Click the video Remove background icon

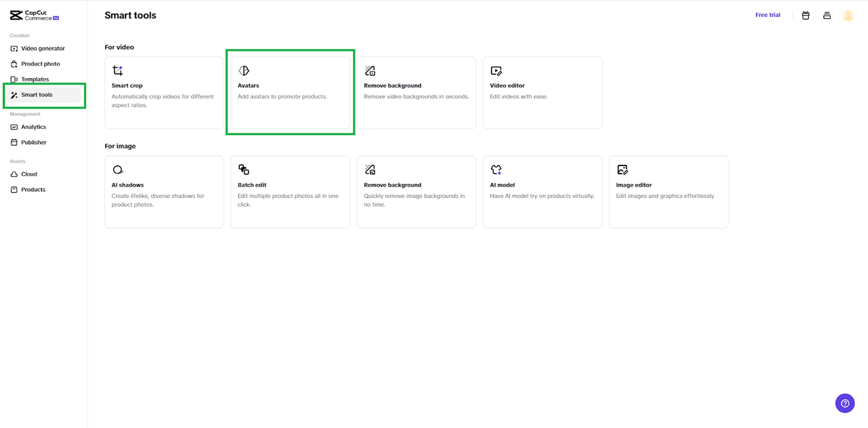370,71
